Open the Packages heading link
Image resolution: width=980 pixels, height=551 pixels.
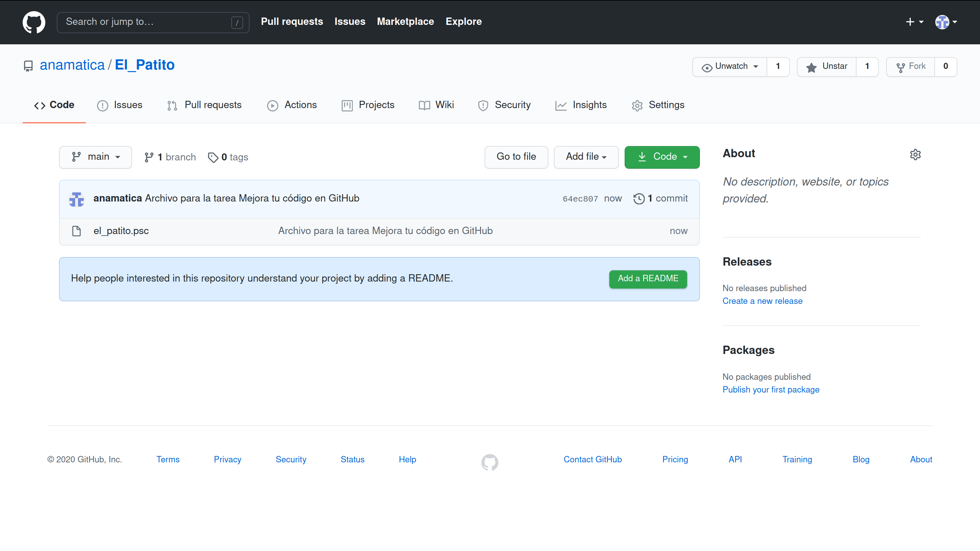pos(748,350)
